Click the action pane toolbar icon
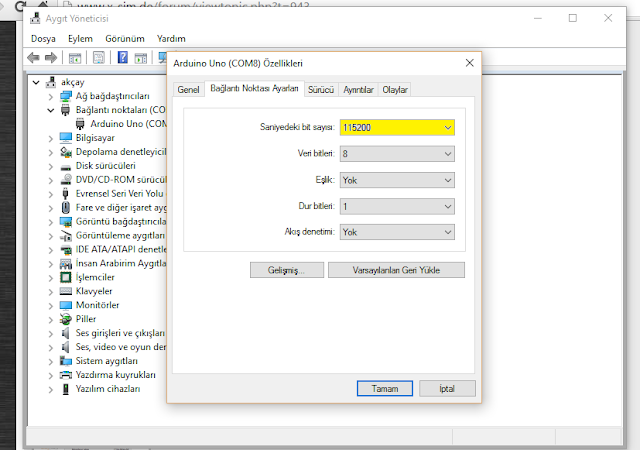 [x=141, y=58]
